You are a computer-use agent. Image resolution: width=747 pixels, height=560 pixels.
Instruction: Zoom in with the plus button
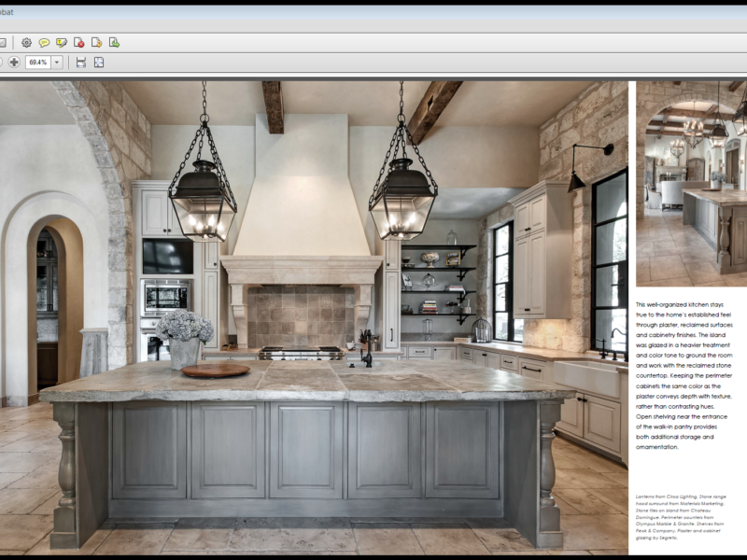(14, 62)
